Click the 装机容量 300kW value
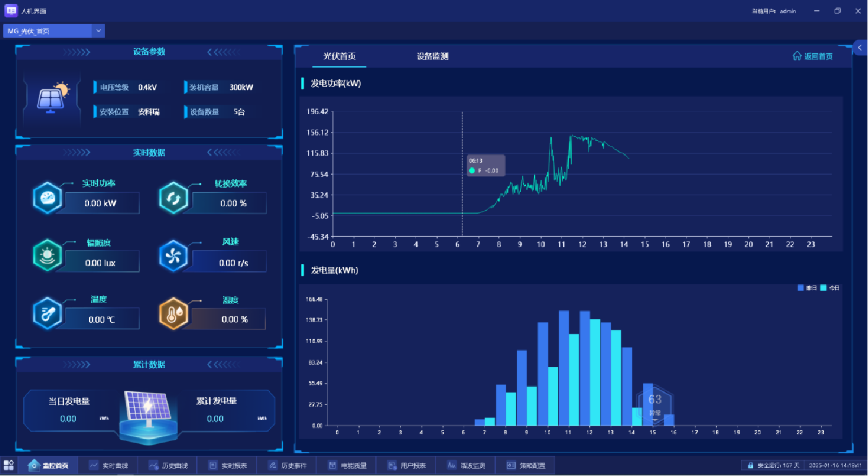 (241, 88)
